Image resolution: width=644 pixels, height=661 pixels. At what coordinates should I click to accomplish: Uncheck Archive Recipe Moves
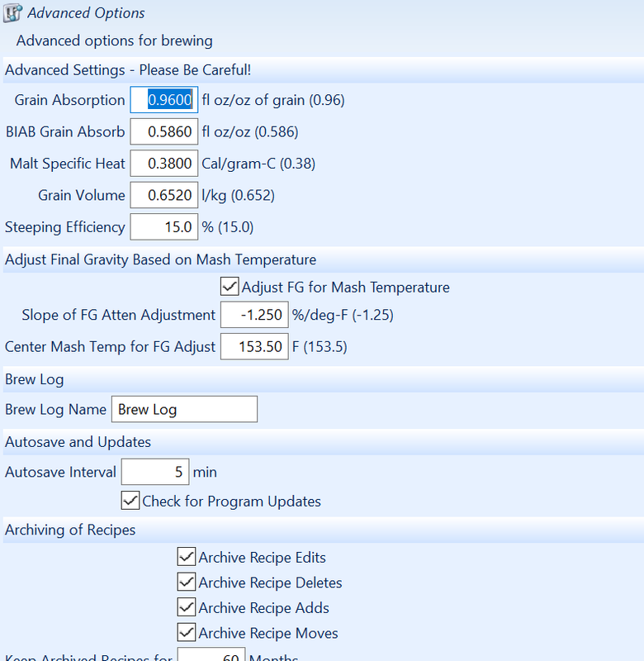[186, 633]
